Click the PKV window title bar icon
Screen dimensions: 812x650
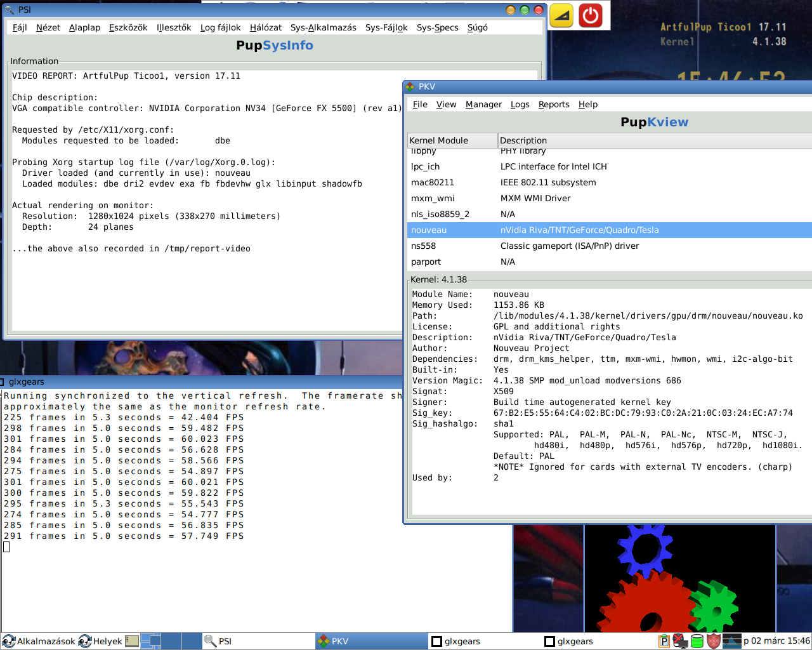410,86
